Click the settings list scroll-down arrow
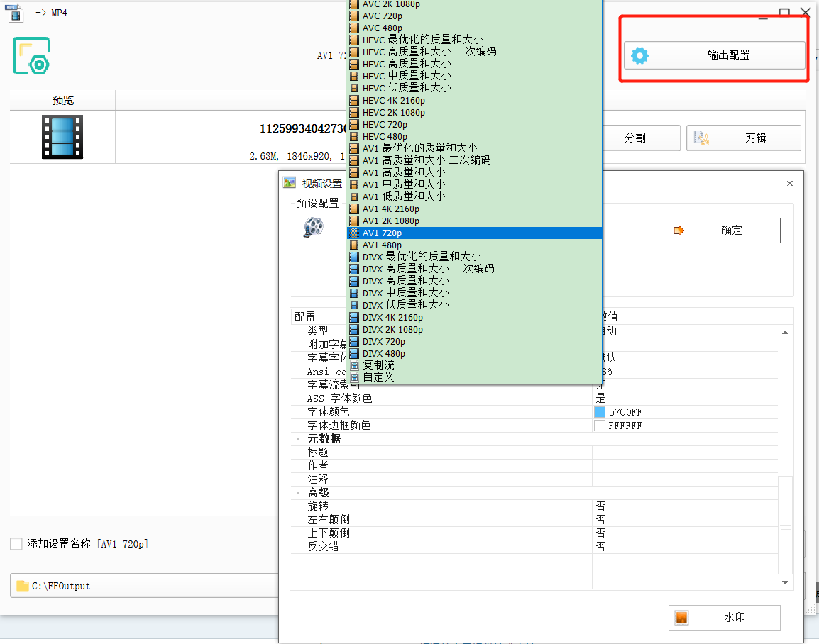The height and width of the screenshot is (644, 819). point(785,582)
